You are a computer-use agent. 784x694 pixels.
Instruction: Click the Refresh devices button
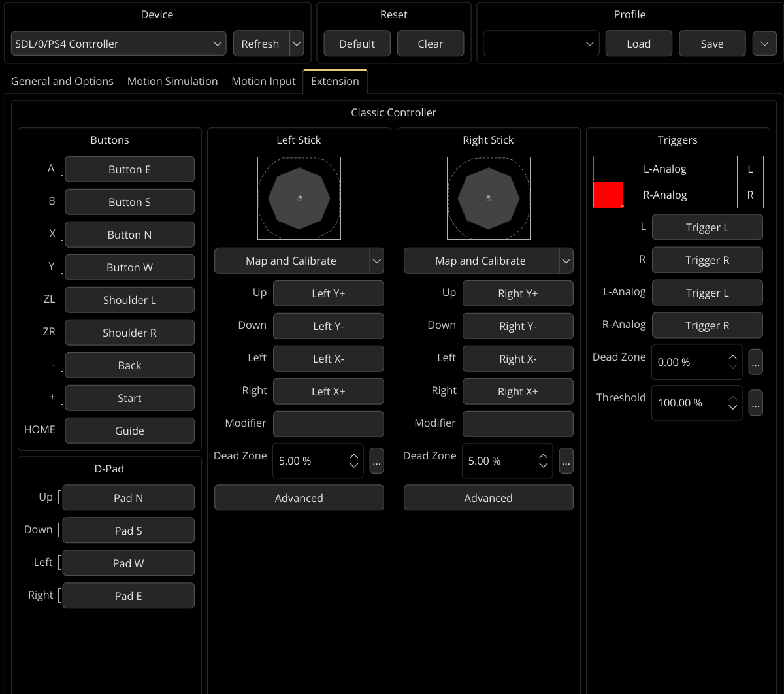pyautogui.click(x=260, y=44)
